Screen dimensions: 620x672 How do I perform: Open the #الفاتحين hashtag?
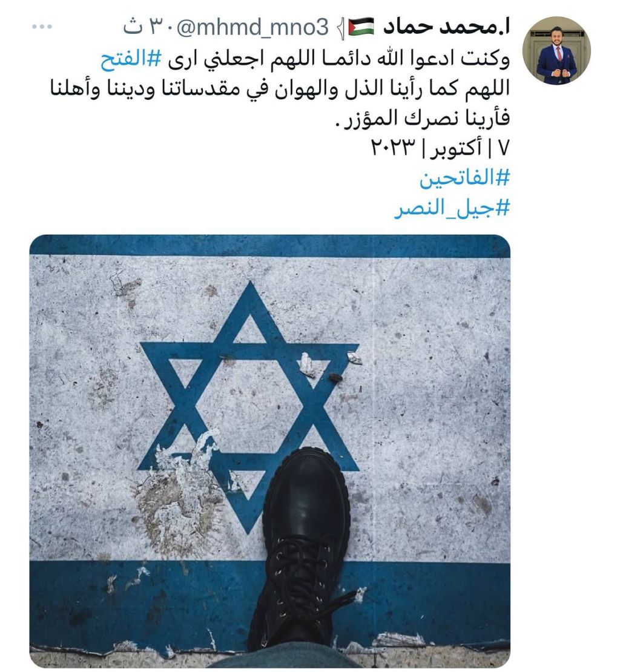(x=464, y=178)
